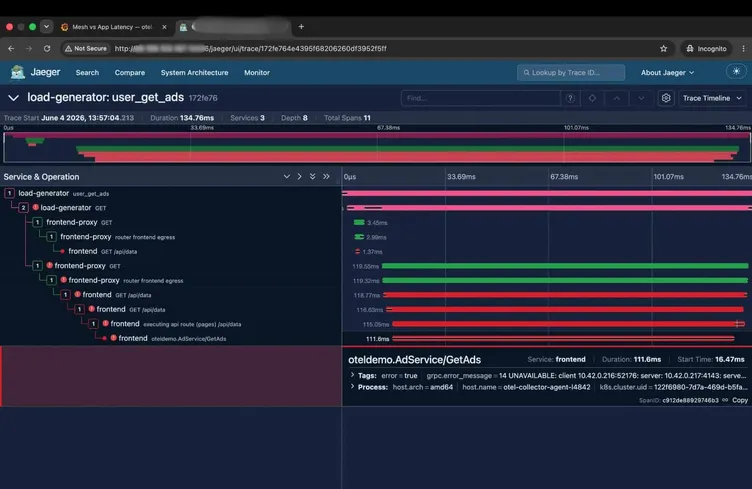Collapse the trace header chevron
Viewport: 752px width, 489px height.
point(13,98)
